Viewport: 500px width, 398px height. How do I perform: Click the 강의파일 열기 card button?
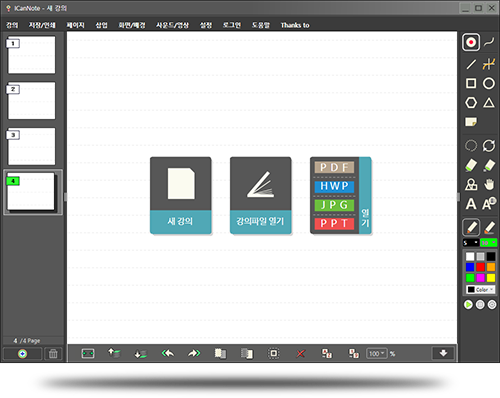(x=260, y=195)
